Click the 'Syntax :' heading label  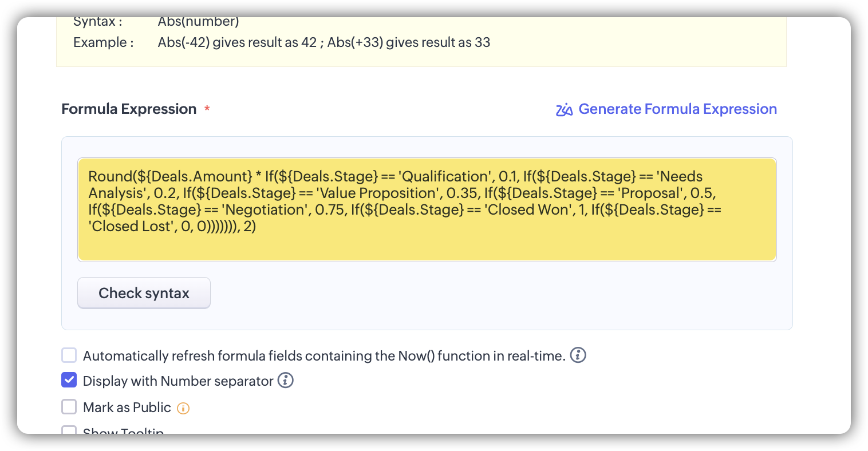(97, 22)
